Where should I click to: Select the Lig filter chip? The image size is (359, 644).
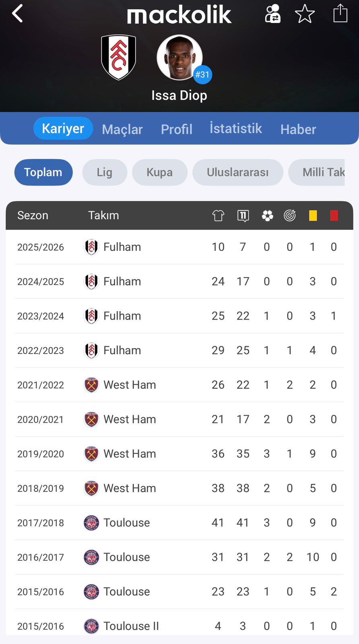[105, 172]
